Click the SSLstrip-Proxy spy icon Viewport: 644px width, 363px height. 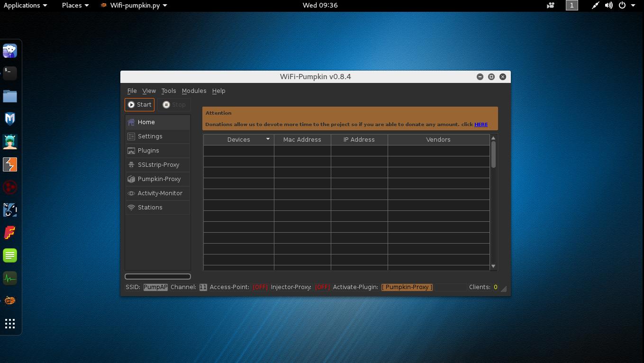(x=131, y=164)
